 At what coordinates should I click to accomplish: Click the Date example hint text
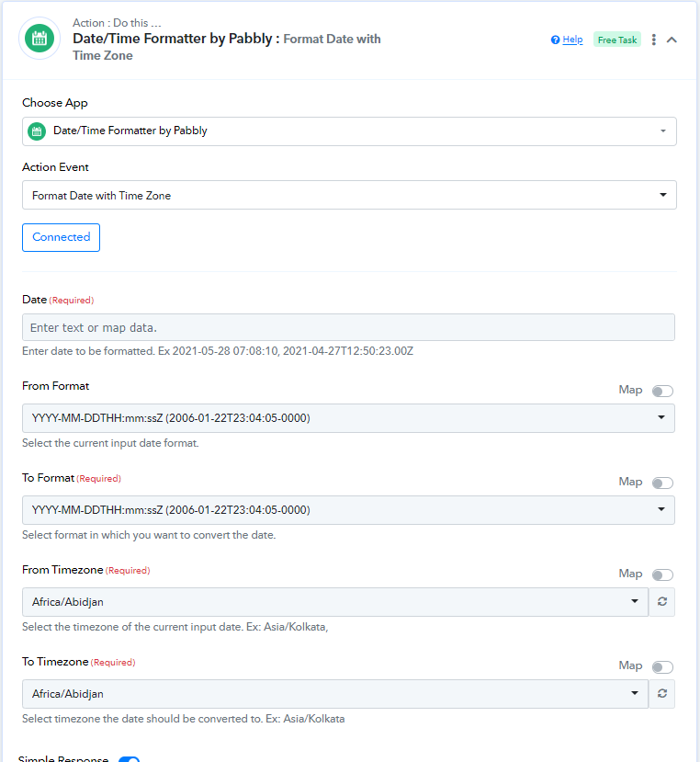[218, 351]
